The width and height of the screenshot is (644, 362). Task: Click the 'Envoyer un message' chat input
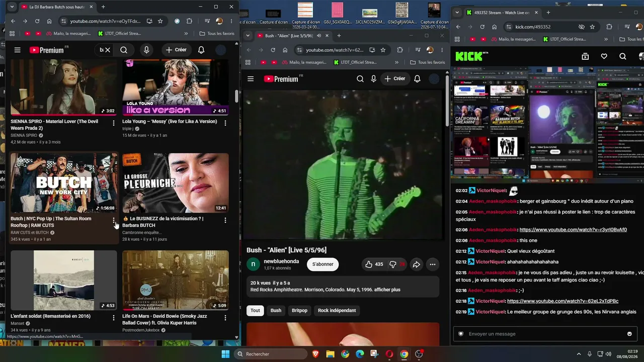545,334
